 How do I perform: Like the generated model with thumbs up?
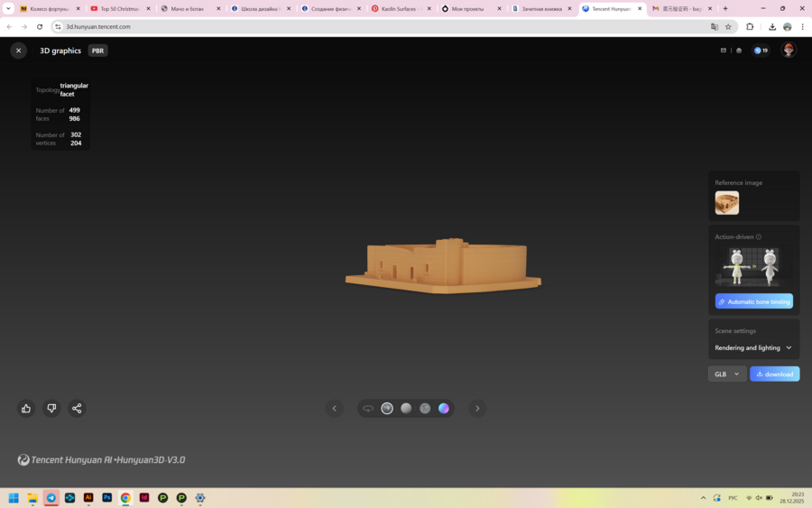[26, 408]
